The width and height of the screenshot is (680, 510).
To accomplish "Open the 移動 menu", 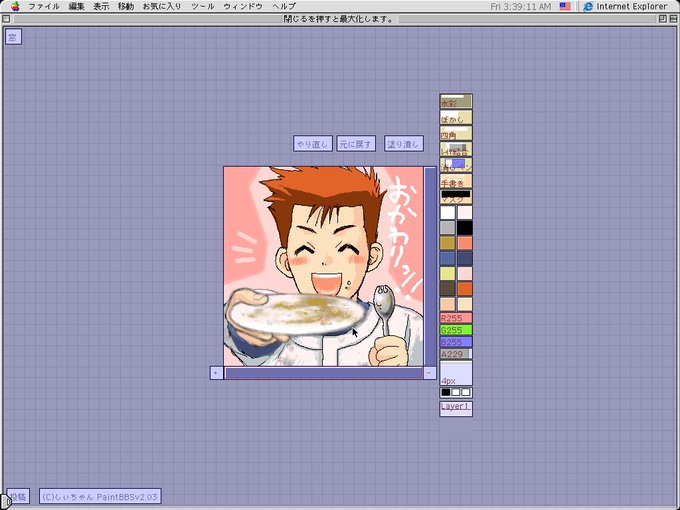I will (x=126, y=6).
